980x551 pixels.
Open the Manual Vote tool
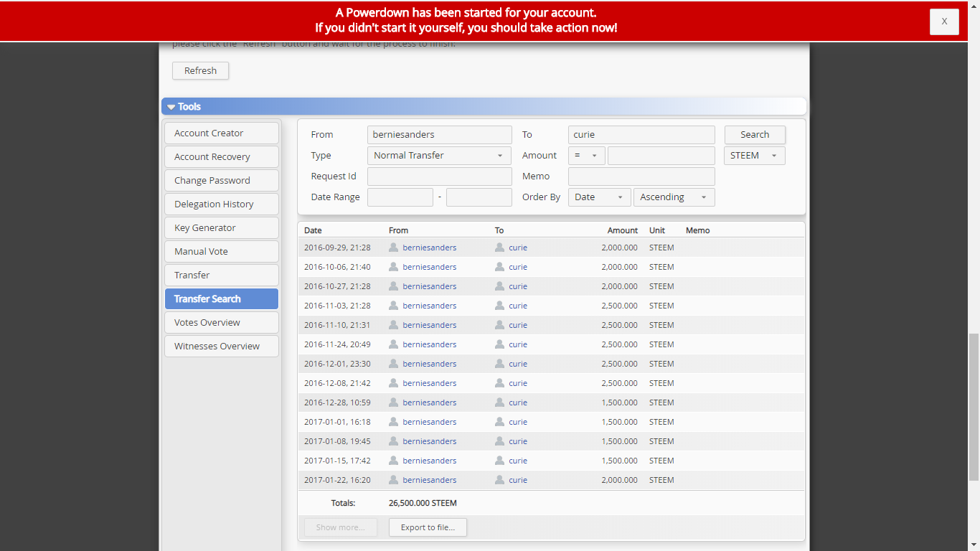pyautogui.click(x=222, y=251)
